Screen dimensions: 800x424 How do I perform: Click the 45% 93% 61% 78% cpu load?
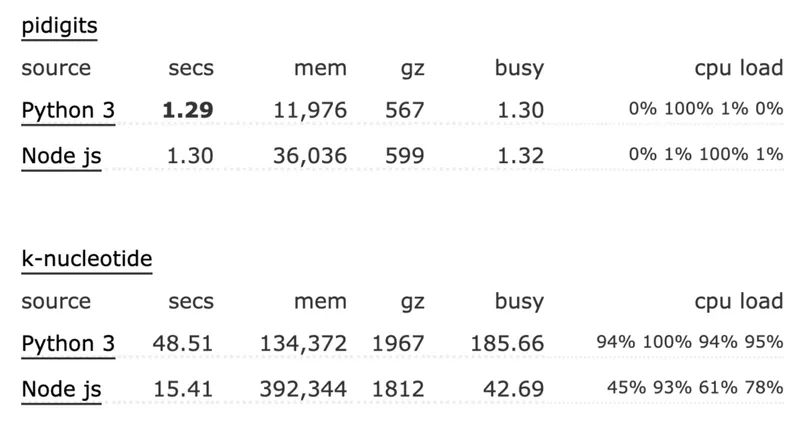694,387
